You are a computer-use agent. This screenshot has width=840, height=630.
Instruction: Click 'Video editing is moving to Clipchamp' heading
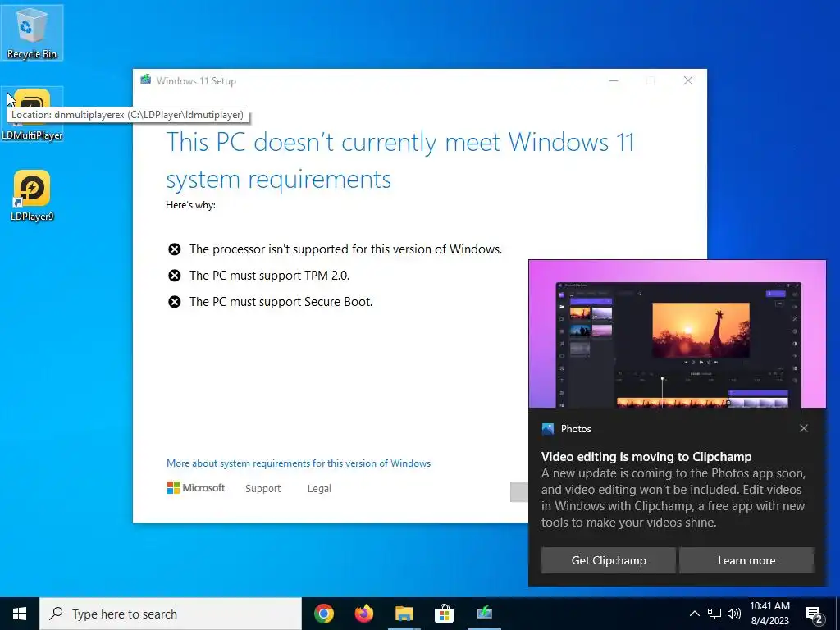tap(646, 457)
